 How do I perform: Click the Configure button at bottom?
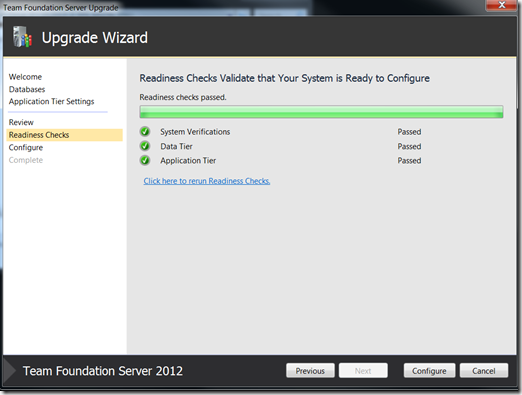click(429, 371)
